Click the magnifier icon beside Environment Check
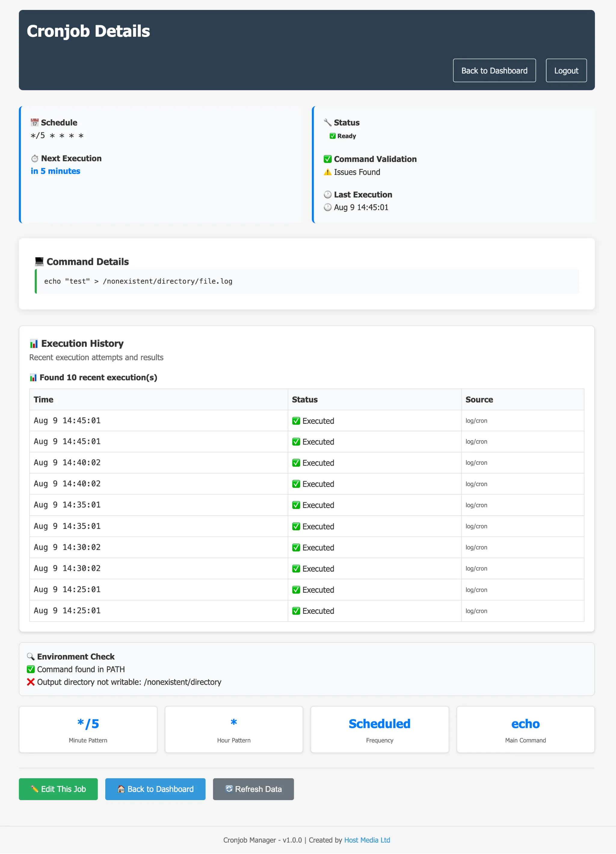 point(31,656)
